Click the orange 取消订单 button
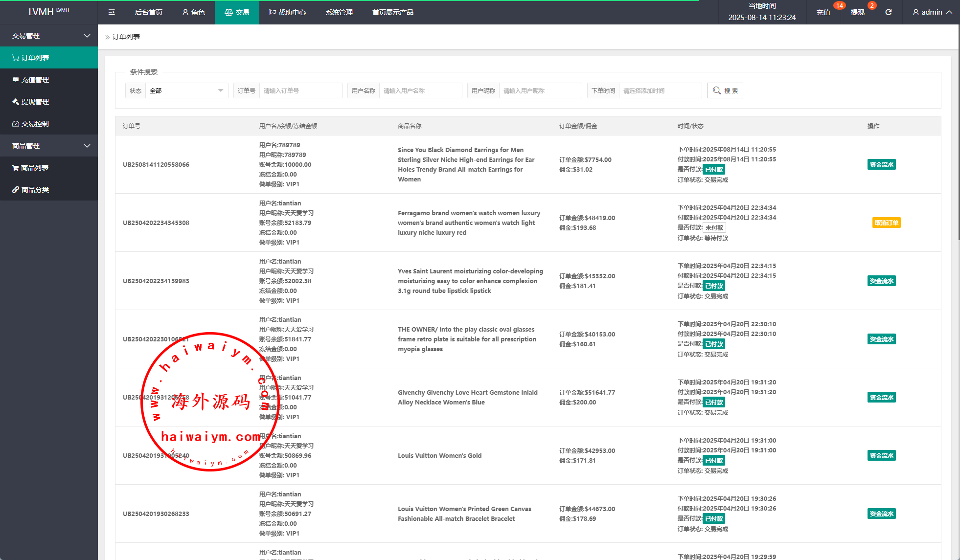Image resolution: width=960 pixels, height=560 pixels. [886, 223]
